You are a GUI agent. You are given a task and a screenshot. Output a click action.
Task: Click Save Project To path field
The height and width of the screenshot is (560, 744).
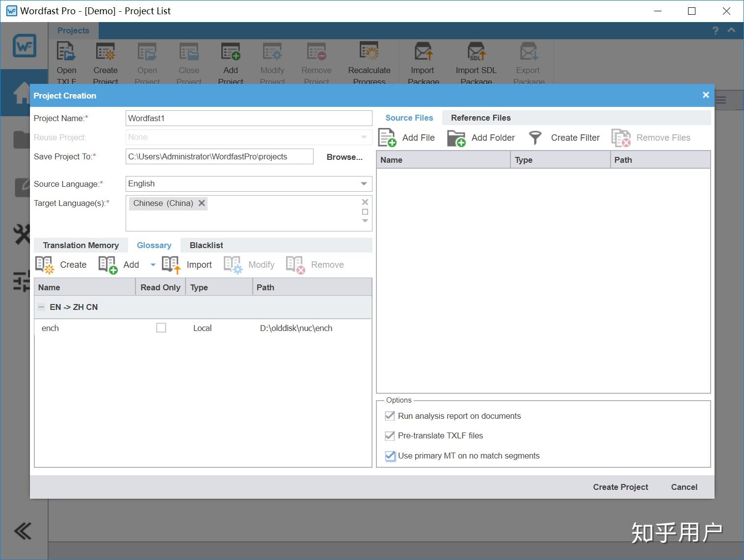[219, 156]
